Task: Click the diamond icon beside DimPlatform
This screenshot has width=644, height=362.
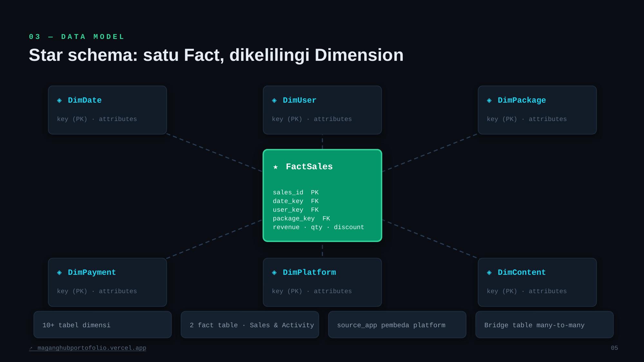Action: (274, 273)
